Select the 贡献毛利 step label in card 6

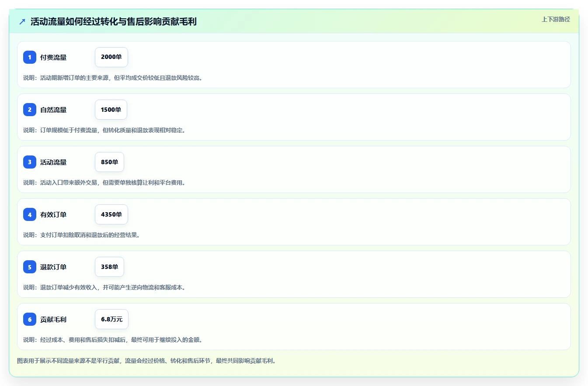(x=53, y=319)
